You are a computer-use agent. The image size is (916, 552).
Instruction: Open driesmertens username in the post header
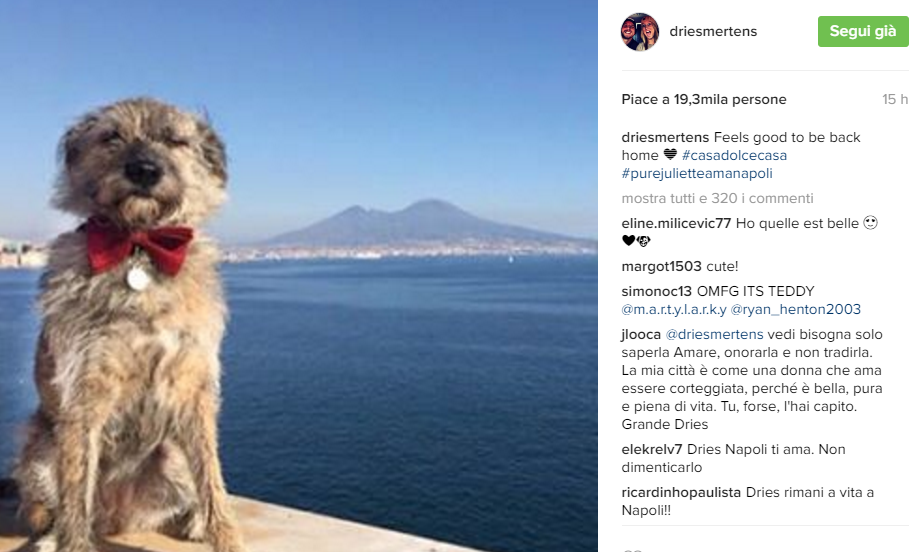713,32
